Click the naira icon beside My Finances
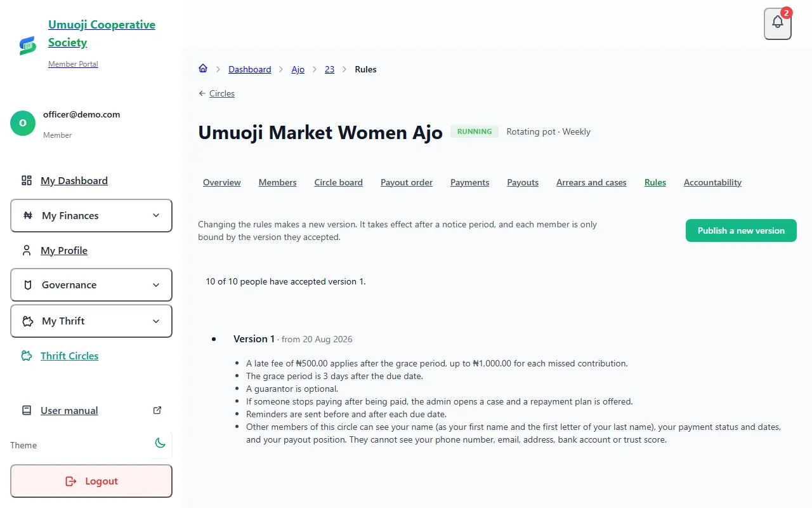Screen dimensions: 812x508 point(28,215)
